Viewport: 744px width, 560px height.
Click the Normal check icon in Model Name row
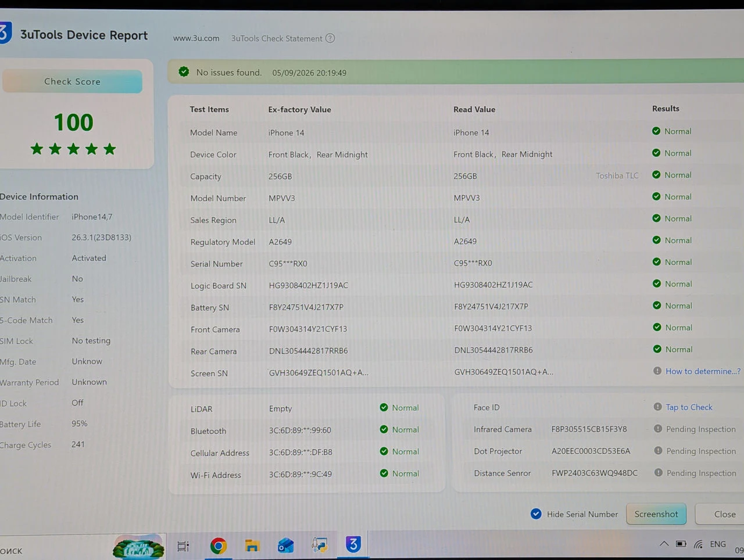click(x=656, y=131)
